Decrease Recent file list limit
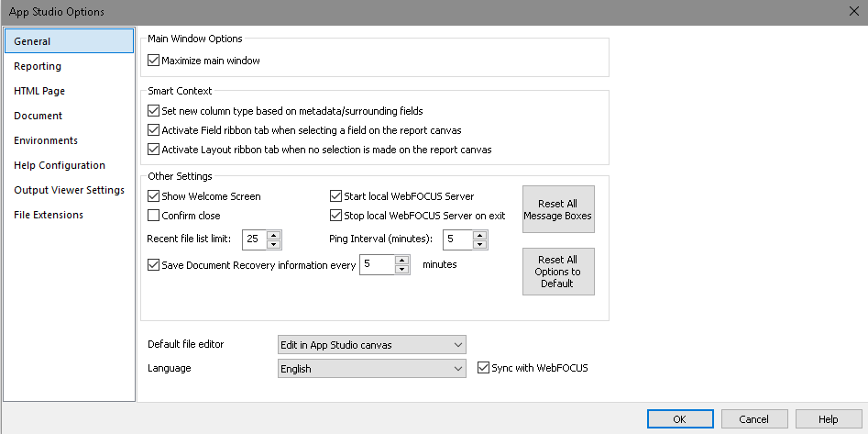Screen dimensions: 868x434 pyautogui.click(x=275, y=244)
